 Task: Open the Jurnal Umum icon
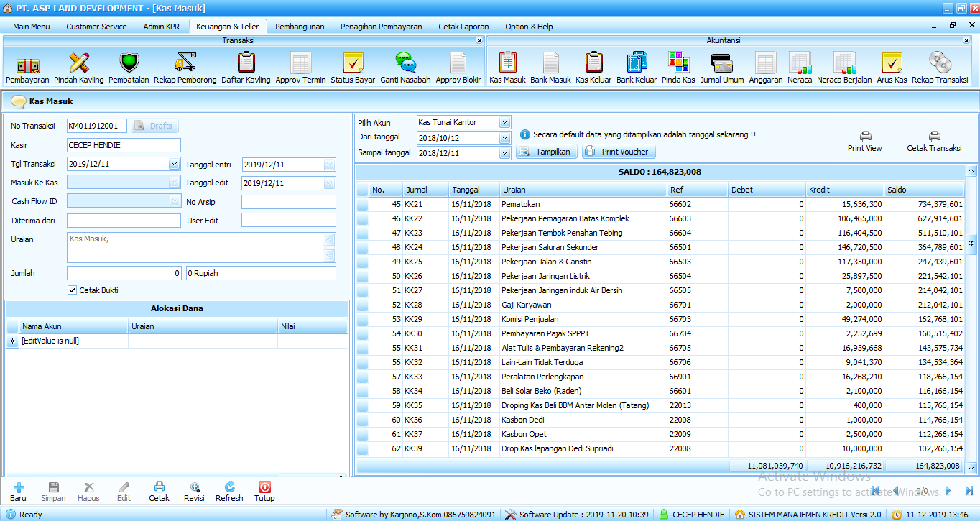tap(721, 64)
